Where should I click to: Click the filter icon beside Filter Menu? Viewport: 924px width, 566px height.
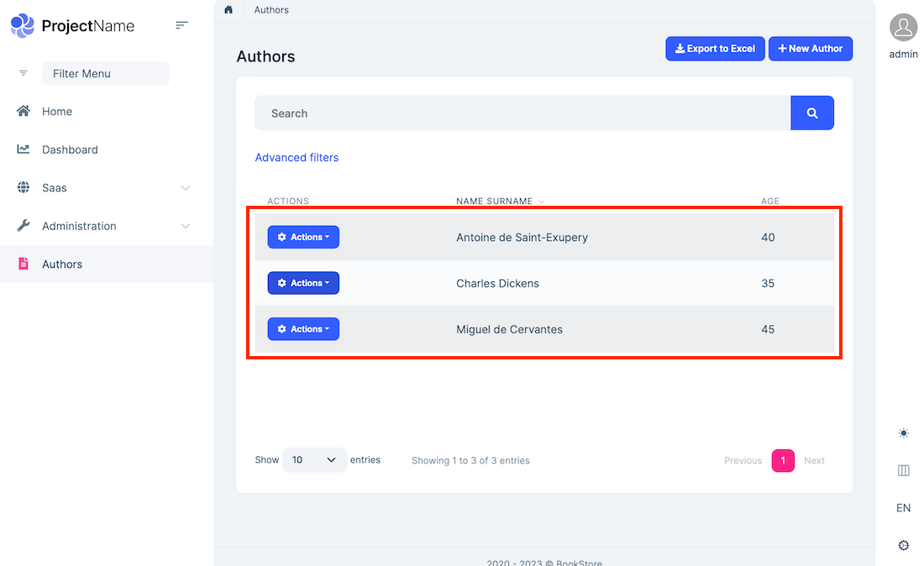[x=23, y=73]
